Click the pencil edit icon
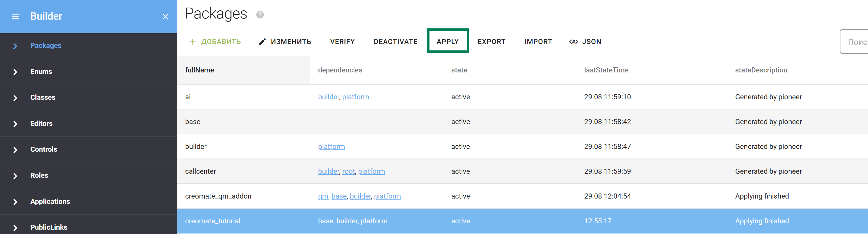The image size is (868, 234). (x=262, y=42)
